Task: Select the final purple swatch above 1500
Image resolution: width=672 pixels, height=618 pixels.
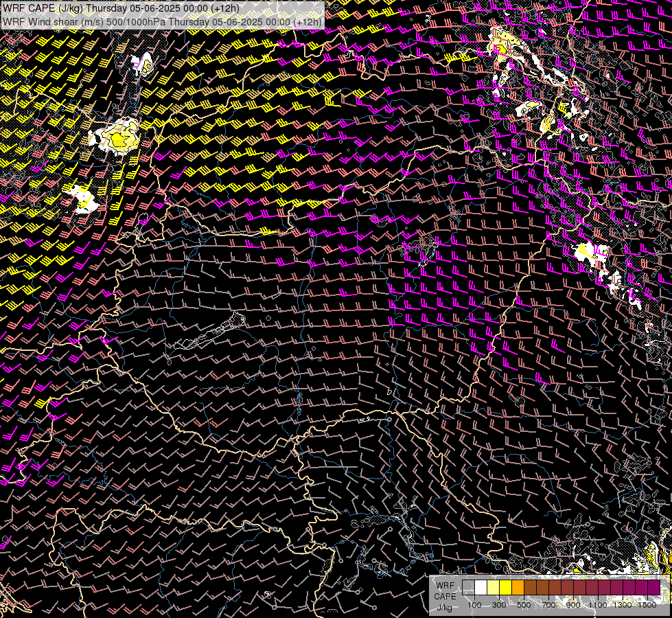Action: [654, 587]
